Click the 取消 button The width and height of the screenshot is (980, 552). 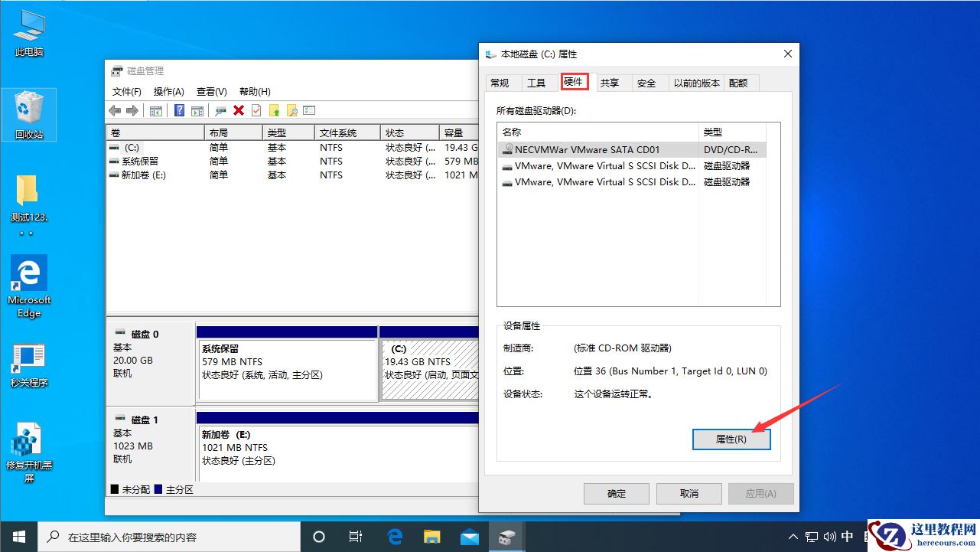click(x=688, y=493)
